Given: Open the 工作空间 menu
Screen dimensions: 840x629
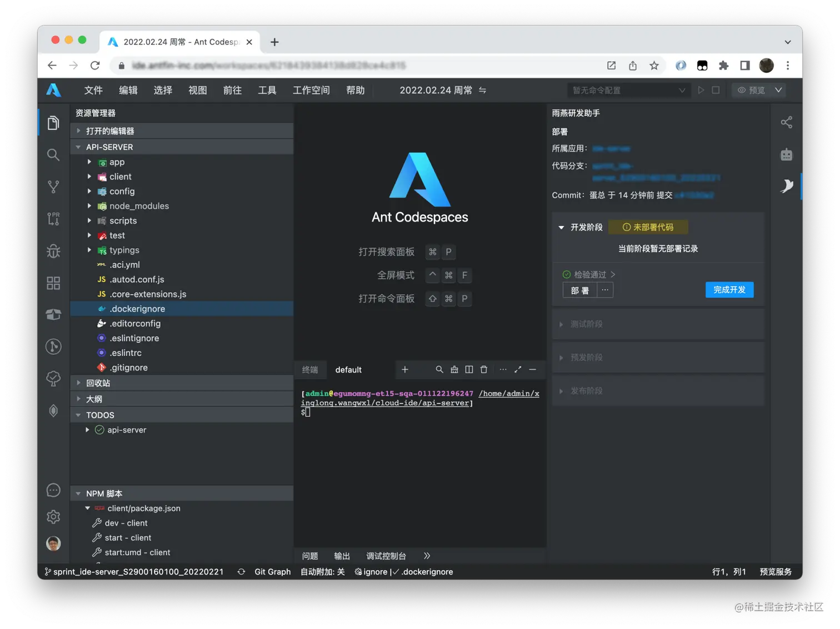Looking at the screenshot, I should (x=311, y=90).
